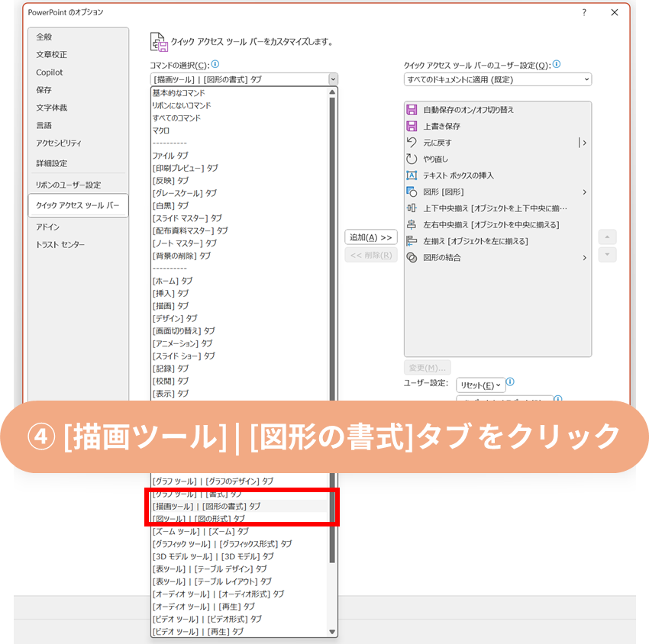This screenshot has height=644, width=649.
Task: Select the redo icon beside やり直し
Action: (x=412, y=159)
